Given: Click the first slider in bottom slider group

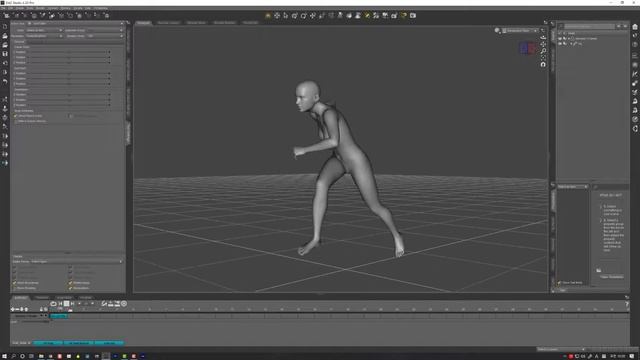Looking at the screenshot, I should (x=69, y=95).
